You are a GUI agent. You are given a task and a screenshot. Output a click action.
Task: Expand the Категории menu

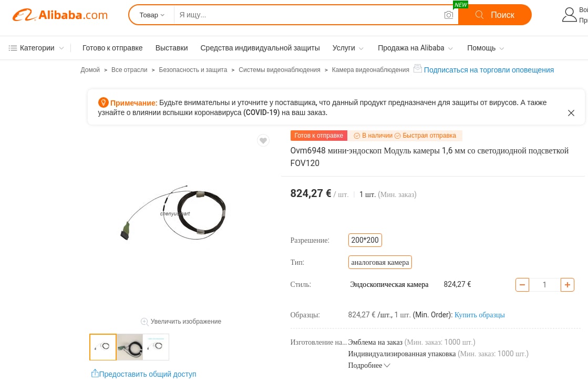pyautogui.click(x=36, y=48)
